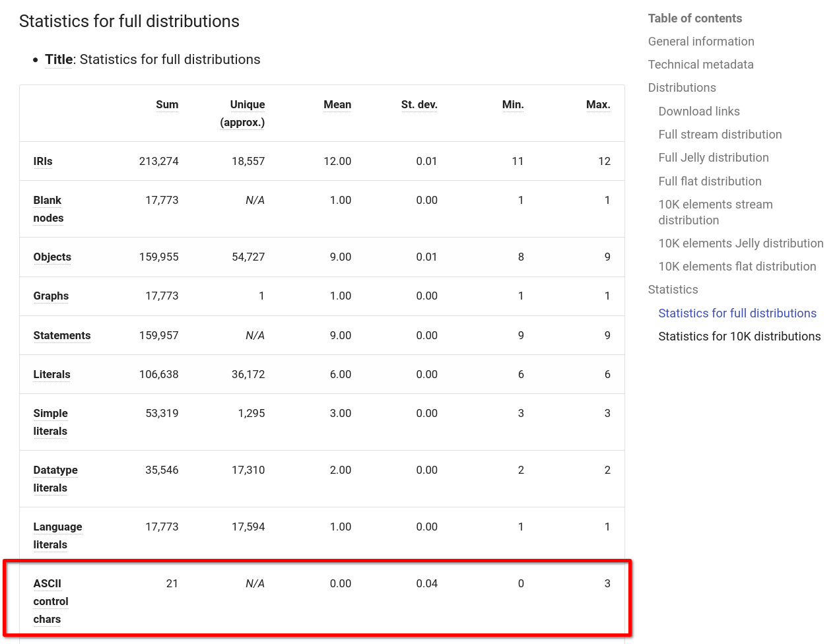This screenshot has height=644, width=839.
Task: Open the Statements definition link
Action: click(x=61, y=335)
